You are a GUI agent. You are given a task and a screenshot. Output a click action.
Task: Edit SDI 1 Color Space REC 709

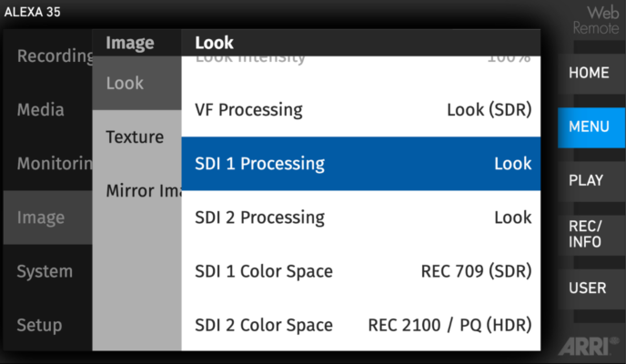coord(361,271)
